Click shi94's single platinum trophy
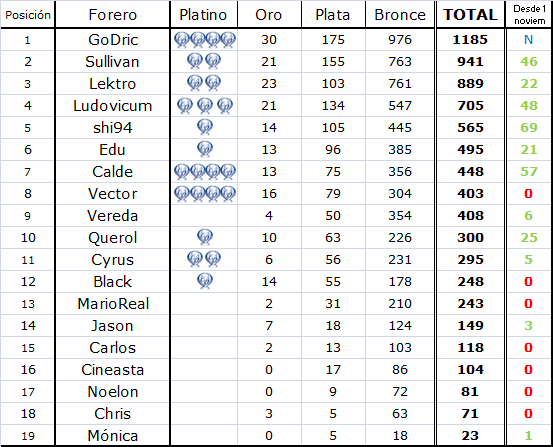 pyautogui.click(x=205, y=127)
